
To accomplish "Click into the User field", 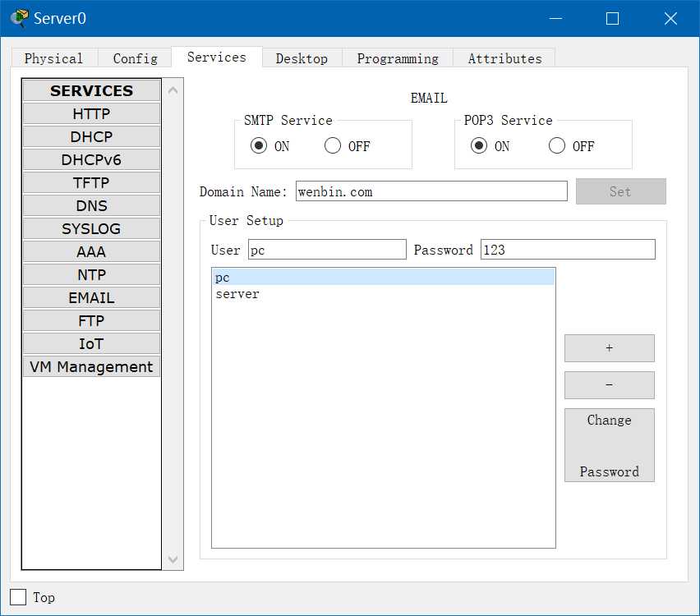I will pyautogui.click(x=327, y=250).
